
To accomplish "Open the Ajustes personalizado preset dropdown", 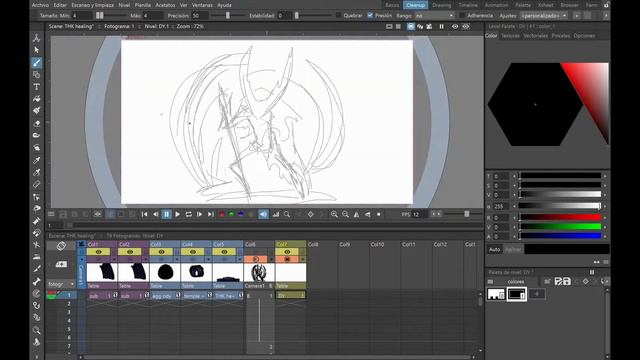I will (544, 16).
